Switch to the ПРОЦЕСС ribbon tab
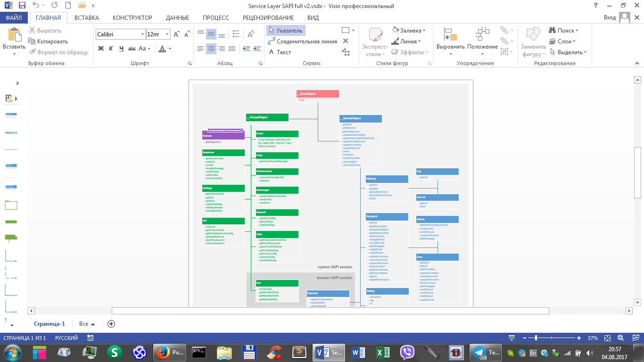This screenshot has height=362, width=644. [216, 18]
